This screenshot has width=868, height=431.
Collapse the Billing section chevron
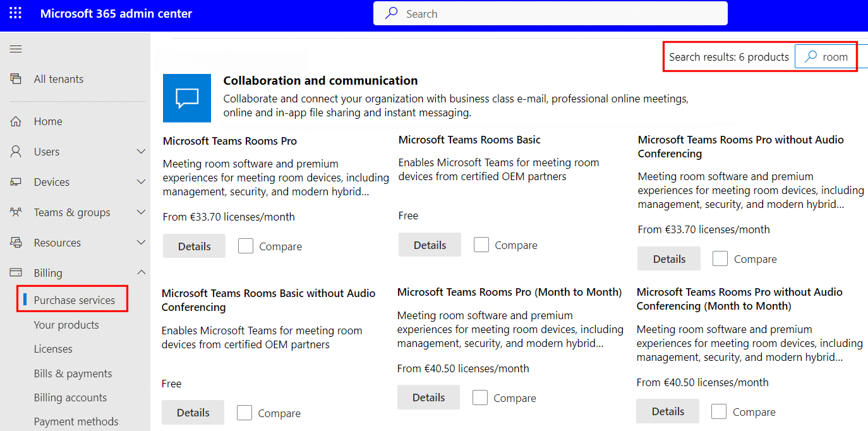point(141,272)
